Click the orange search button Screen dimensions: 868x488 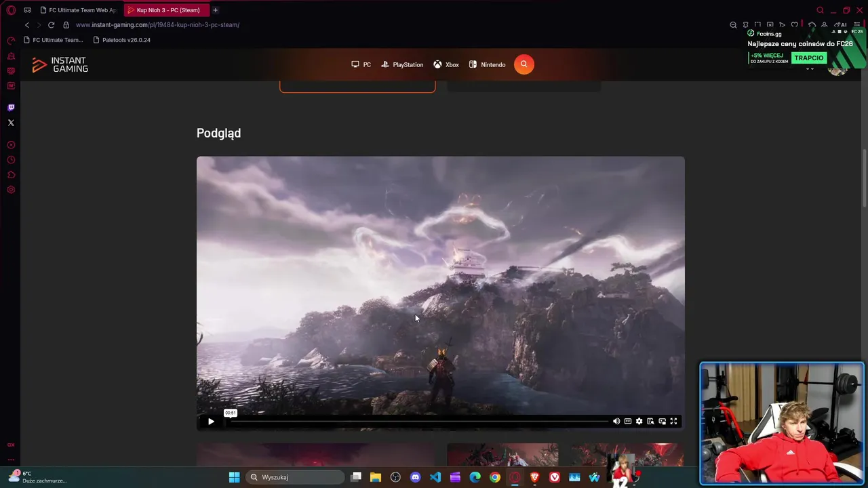pyautogui.click(x=524, y=64)
